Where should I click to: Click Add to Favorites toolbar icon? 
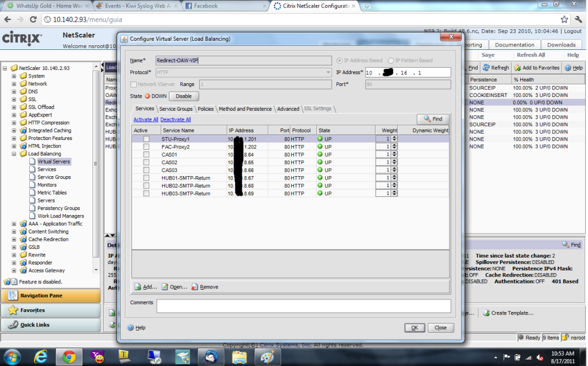(517, 68)
